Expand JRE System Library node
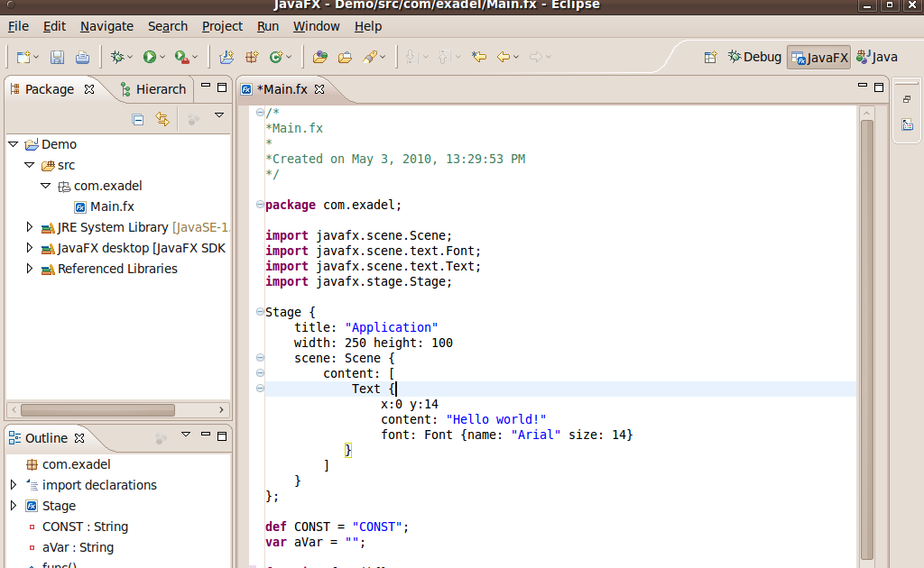This screenshot has width=924, height=568. (29, 226)
